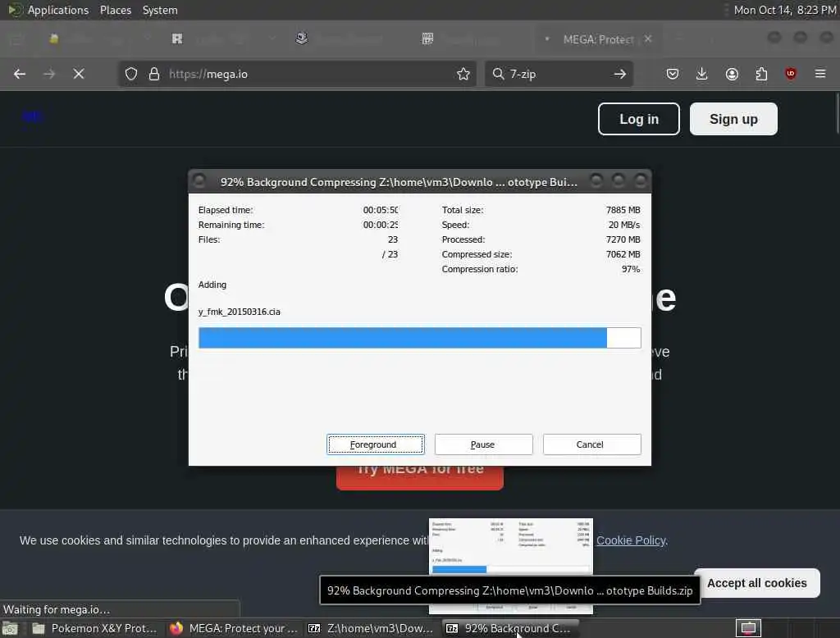Open the Firefox hamburger menu

(x=820, y=74)
